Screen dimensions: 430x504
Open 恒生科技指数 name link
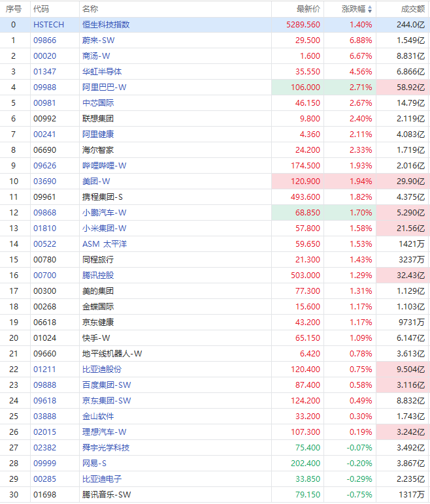tap(106, 25)
